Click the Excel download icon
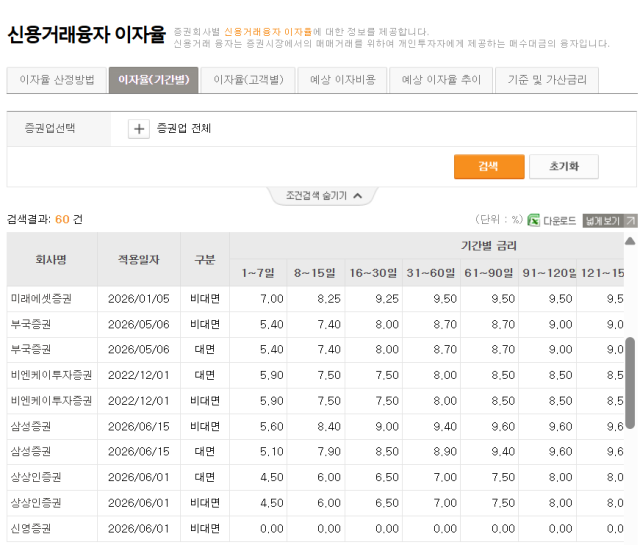Screen dimensions: 640x545 pyautogui.click(x=533, y=220)
